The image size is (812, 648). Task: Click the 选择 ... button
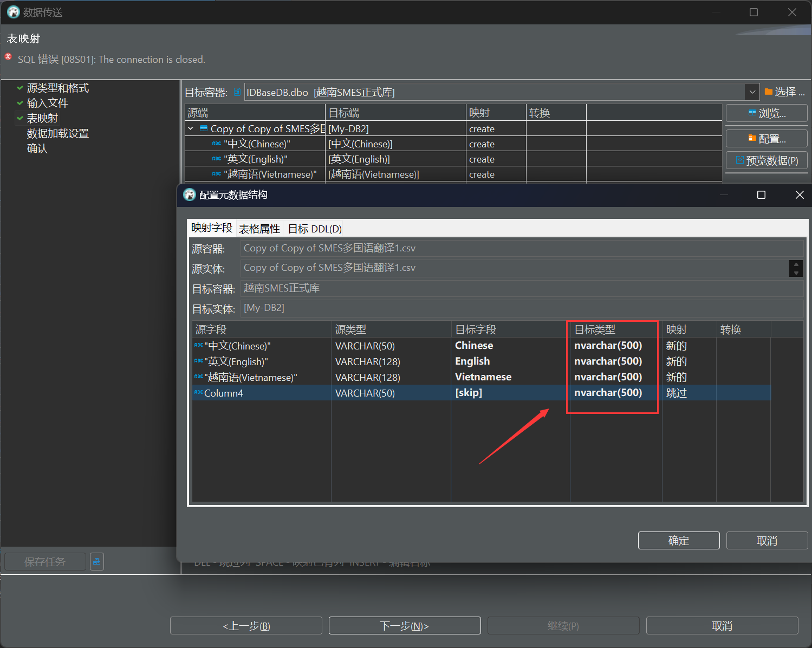click(785, 92)
